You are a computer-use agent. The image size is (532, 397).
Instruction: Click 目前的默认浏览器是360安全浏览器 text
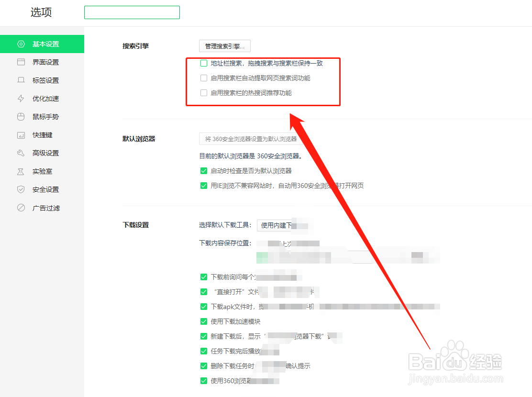coord(250,156)
